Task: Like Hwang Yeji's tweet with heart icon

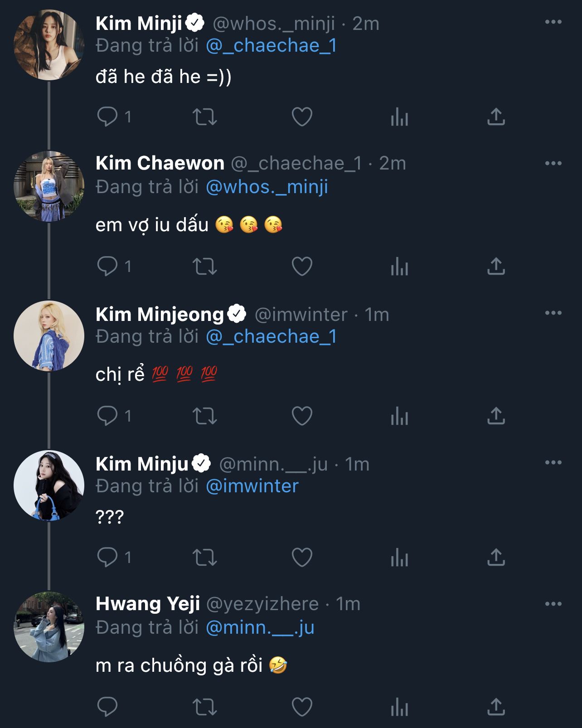Action: [x=302, y=707]
